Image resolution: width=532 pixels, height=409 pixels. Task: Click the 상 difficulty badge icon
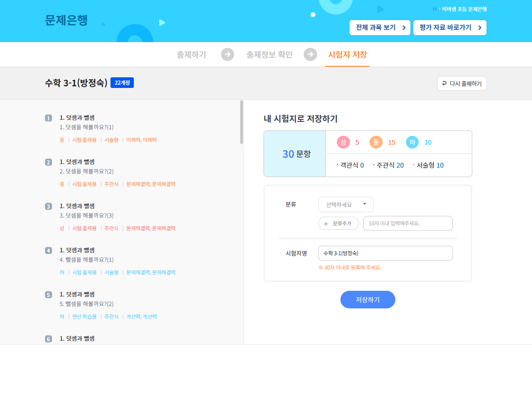(343, 142)
